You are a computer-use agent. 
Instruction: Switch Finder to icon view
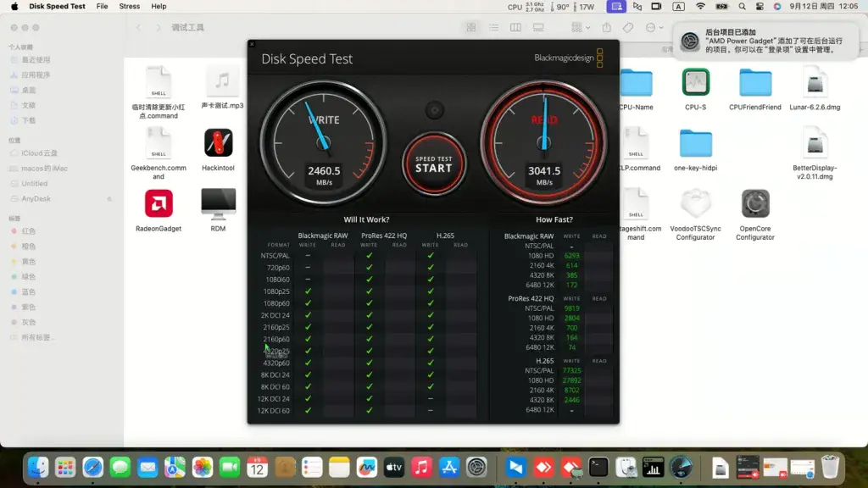pos(471,28)
